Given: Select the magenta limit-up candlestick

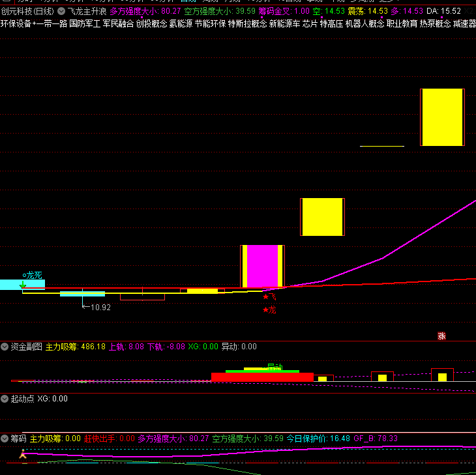Looking at the screenshot, I should (262, 266).
